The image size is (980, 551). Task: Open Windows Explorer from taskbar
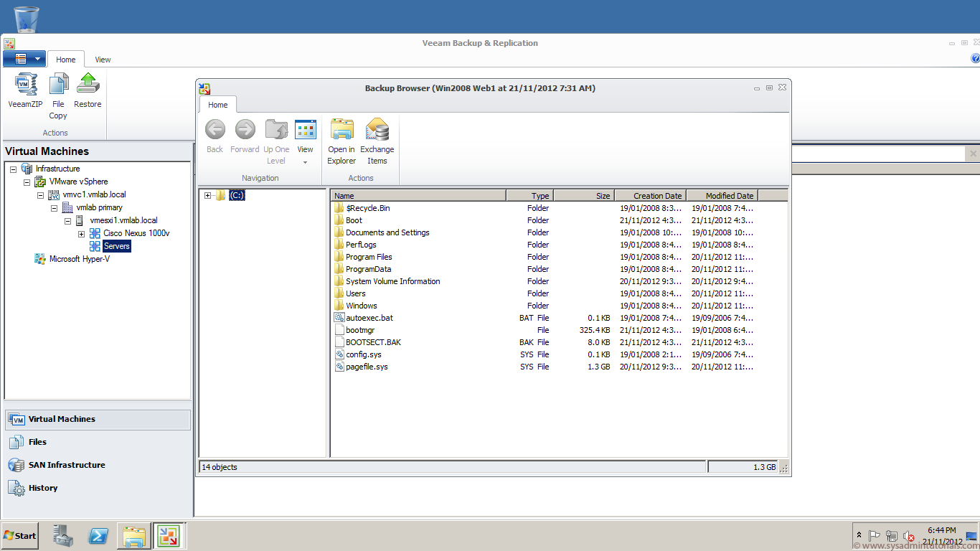pyautogui.click(x=134, y=535)
